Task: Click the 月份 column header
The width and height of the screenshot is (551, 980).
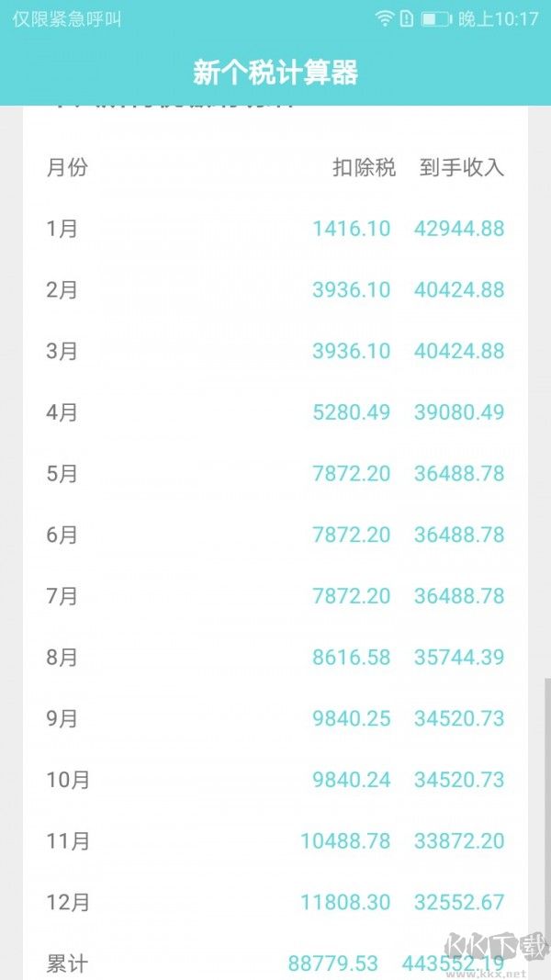Action: (67, 168)
